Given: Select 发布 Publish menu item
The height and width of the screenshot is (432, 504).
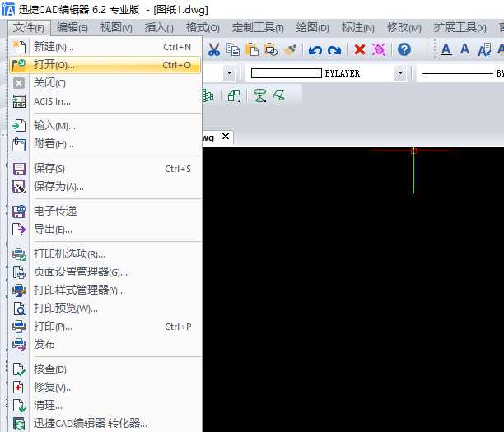Looking at the screenshot, I should pos(105,344).
